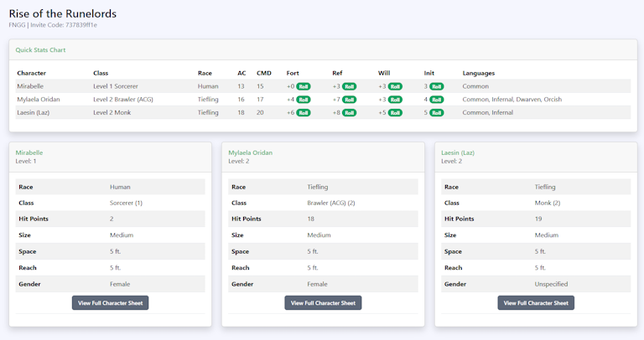Roll Laesin's Init check
This screenshot has width=644, height=340.
[437, 112]
